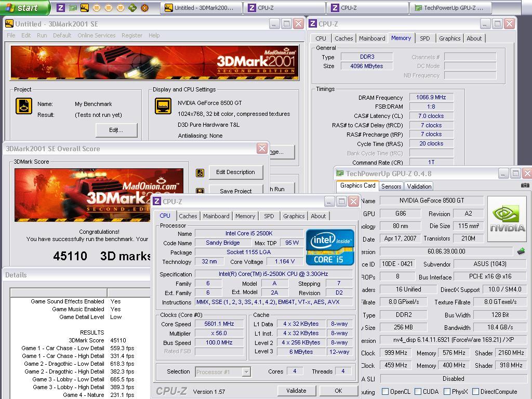Click the green diamond quick launch icon

132,8
